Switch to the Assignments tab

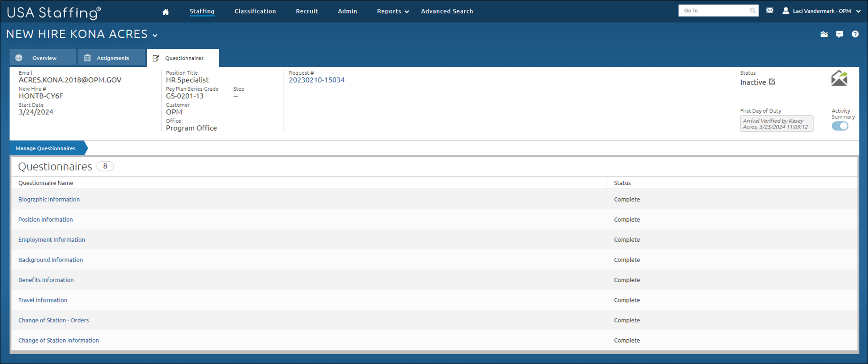pos(111,57)
